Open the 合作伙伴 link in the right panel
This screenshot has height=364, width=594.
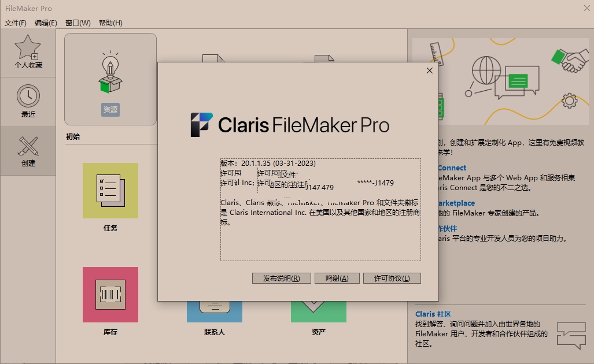point(448,228)
